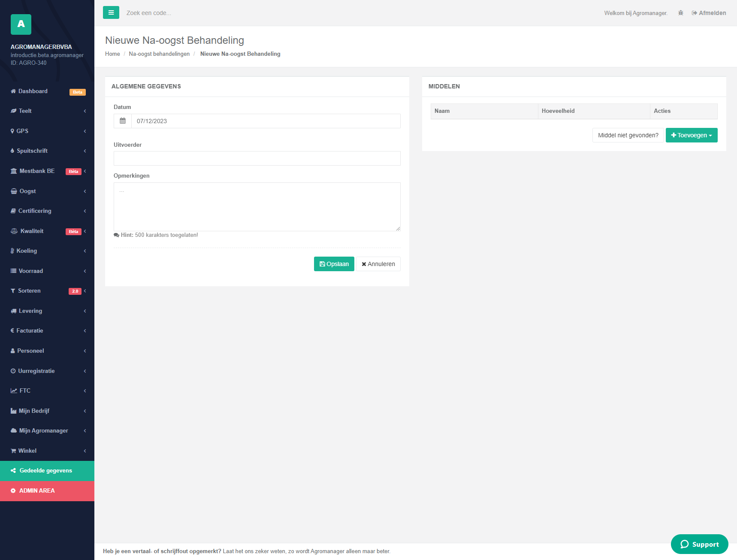Click the Kwaliteit balance scale icon
The width and height of the screenshot is (737, 560).
14,231
